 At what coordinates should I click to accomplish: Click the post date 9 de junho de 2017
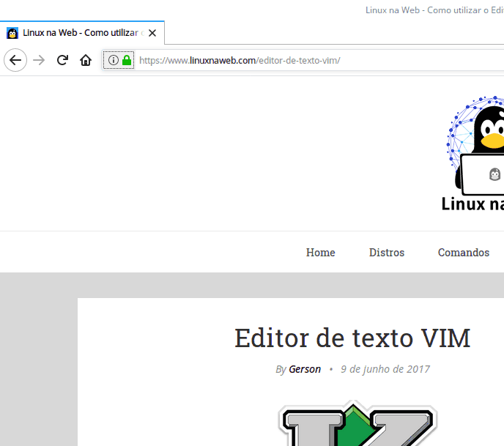click(385, 369)
